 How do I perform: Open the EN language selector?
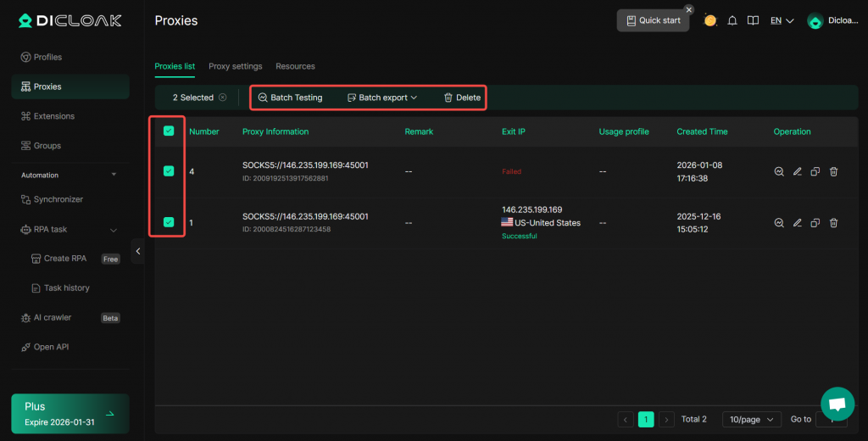click(781, 20)
